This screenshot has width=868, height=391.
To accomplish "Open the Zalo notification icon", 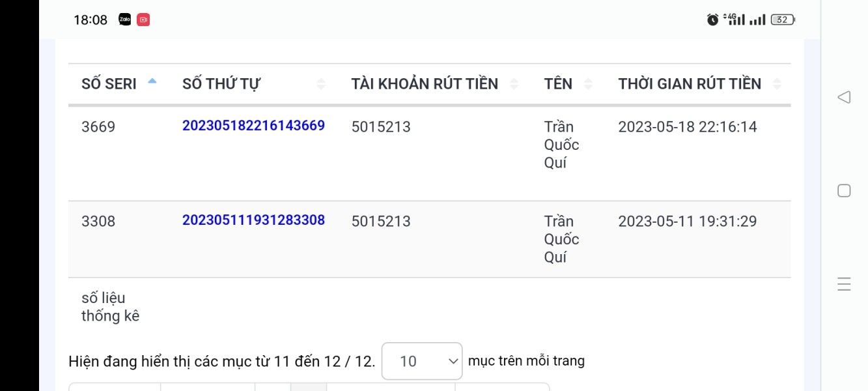I will click(x=125, y=20).
